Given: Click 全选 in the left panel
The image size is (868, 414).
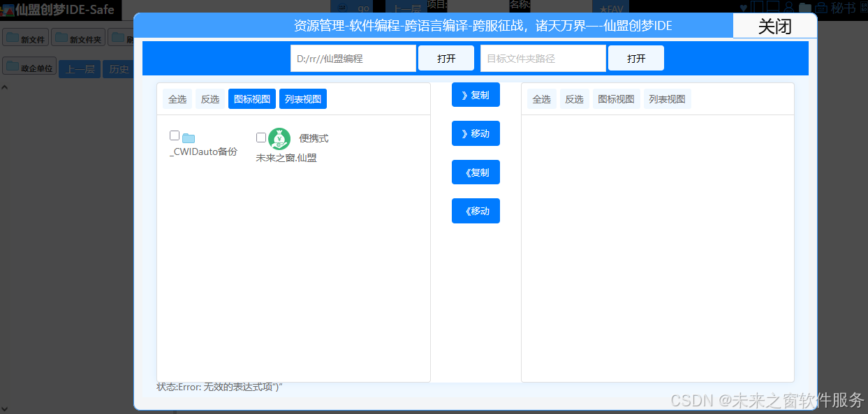Looking at the screenshot, I should pyautogui.click(x=177, y=99).
